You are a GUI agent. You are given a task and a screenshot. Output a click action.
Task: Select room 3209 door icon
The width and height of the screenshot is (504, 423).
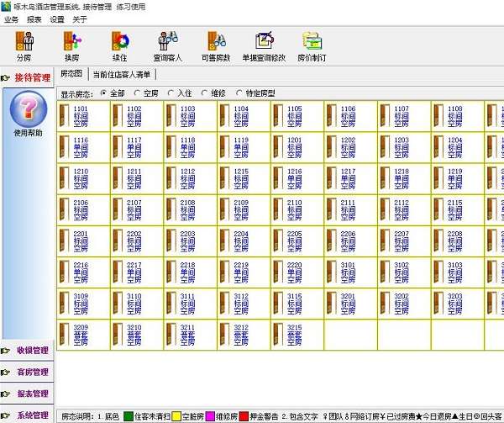(65, 334)
